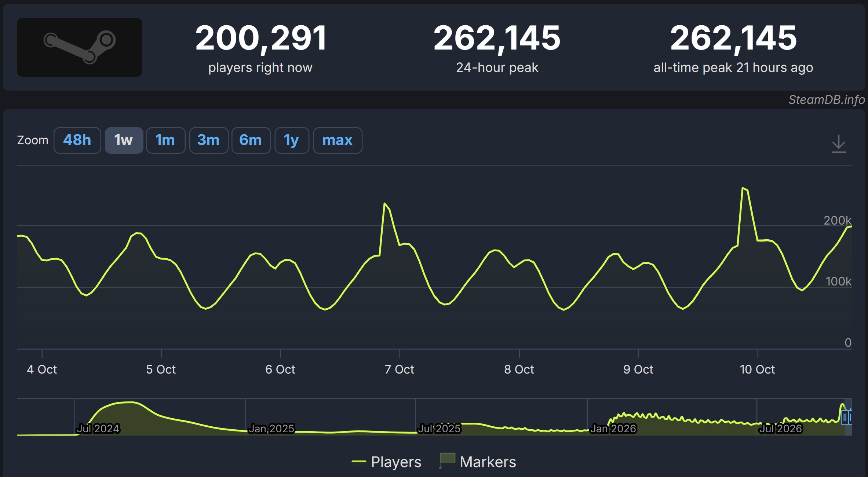
Task: Show the 1y range
Action: point(292,140)
